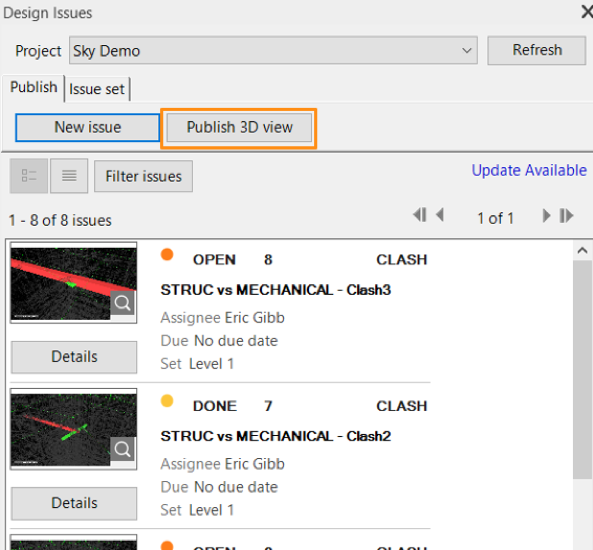The width and height of the screenshot is (593, 550).
Task: Click the scrollbar up arrow
Action: (582, 250)
